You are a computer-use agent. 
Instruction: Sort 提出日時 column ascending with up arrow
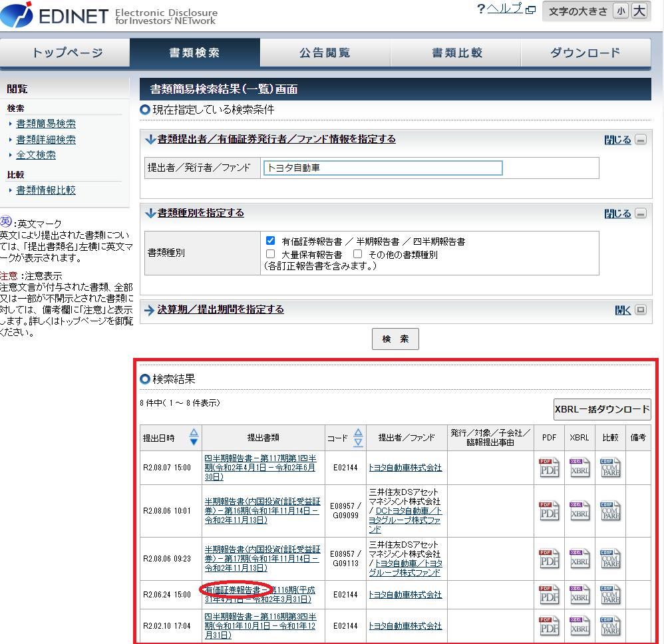(194, 432)
